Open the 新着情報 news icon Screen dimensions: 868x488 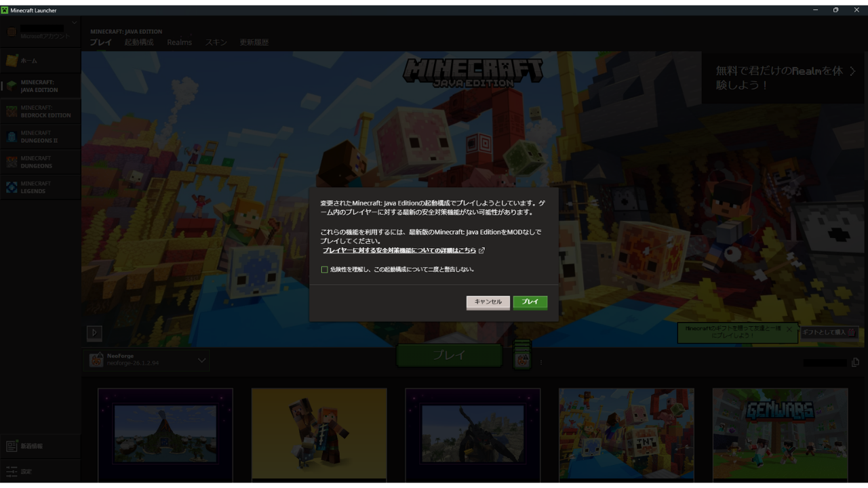coord(12,446)
